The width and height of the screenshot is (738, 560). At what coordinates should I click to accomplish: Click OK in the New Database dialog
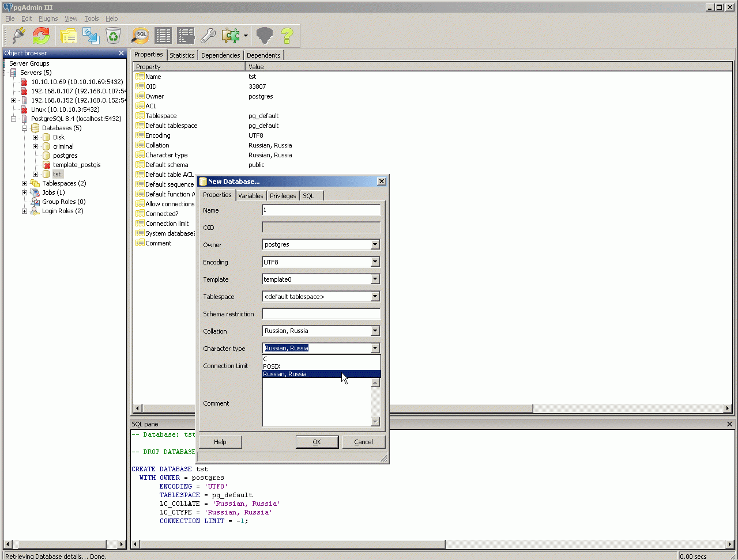[x=317, y=442]
